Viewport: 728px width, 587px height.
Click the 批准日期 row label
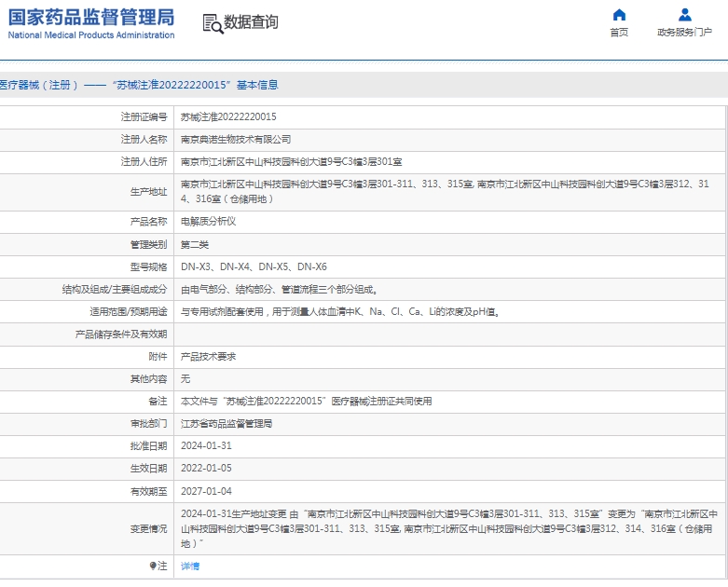click(x=148, y=446)
